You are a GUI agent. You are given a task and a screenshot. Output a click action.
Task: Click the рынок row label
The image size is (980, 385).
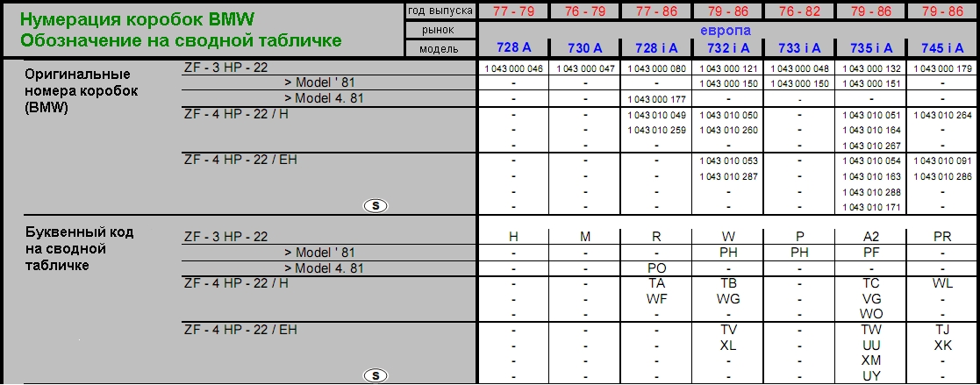click(x=441, y=30)
